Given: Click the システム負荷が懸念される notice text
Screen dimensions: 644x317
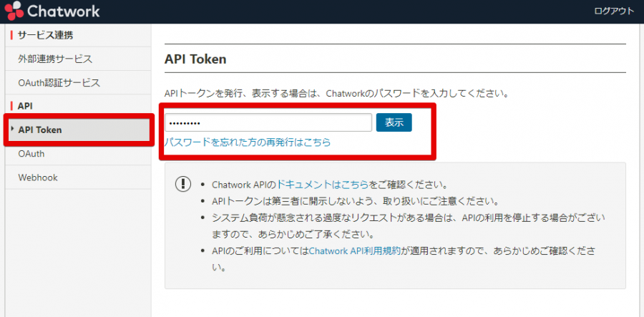Looking at the screenshot, I should (409, 226).
